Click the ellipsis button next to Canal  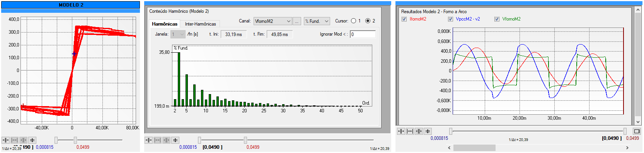tap(297, 21)
